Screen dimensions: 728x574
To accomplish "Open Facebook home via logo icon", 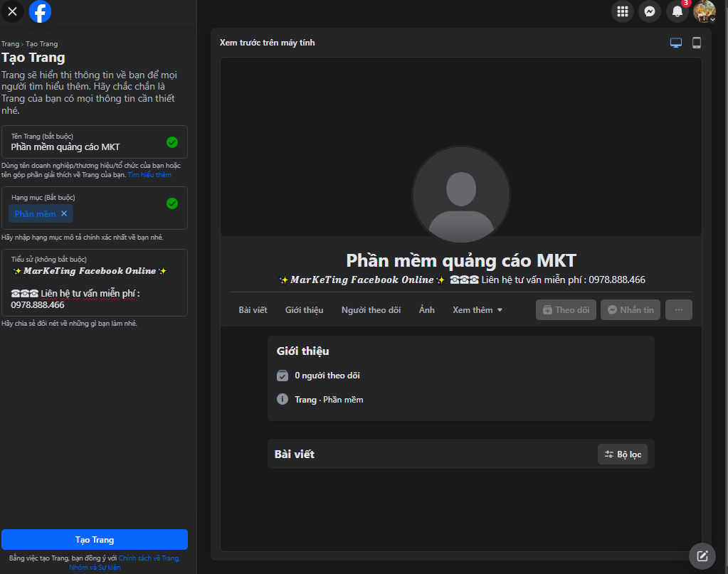I will [40, 11].
